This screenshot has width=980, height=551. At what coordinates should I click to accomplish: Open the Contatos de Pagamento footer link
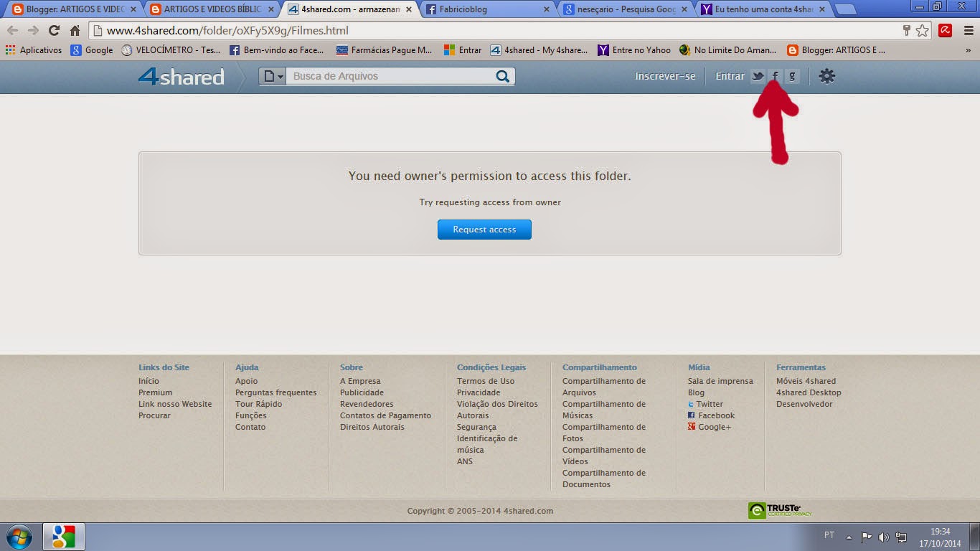point(385,415)
